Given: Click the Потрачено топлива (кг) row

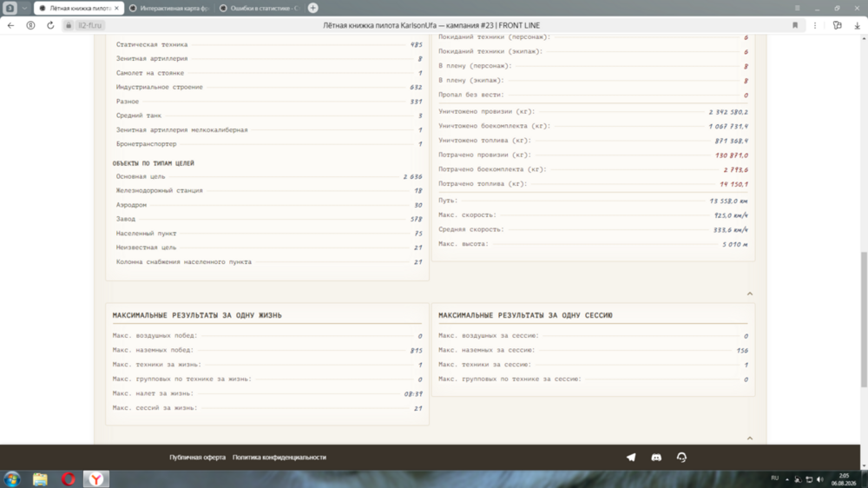Looking at the screenshot, I should pyautogui.click(x=593, y=184).
